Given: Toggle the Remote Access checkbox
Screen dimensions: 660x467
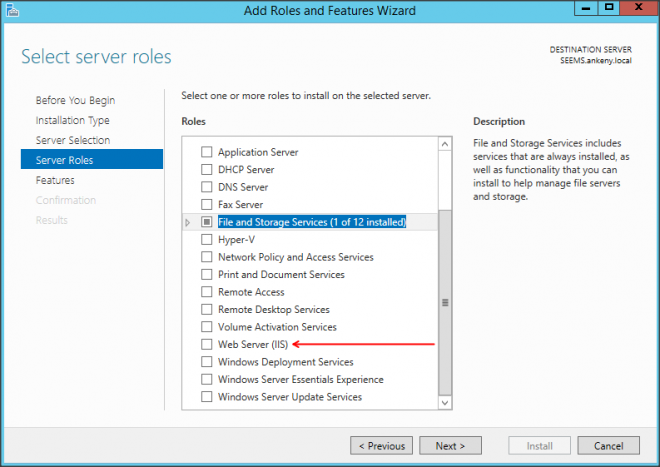Looking at the screenshot, I should [207, 292].
